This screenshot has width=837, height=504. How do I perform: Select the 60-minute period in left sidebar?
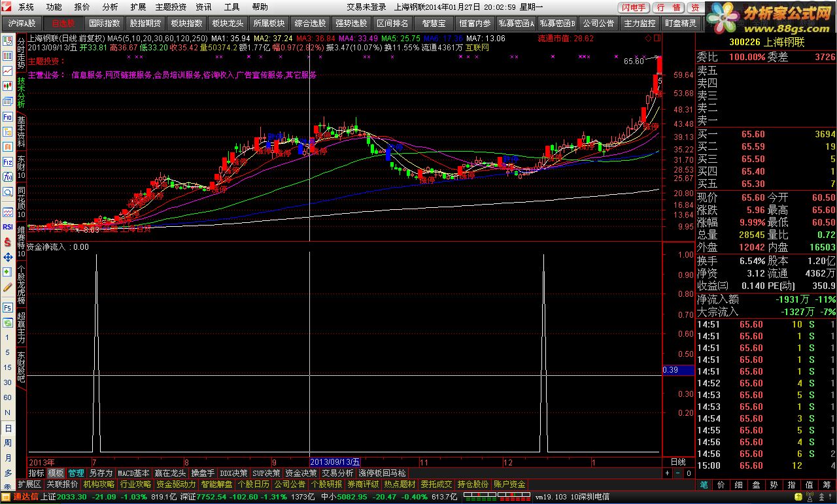coord(8,397)
